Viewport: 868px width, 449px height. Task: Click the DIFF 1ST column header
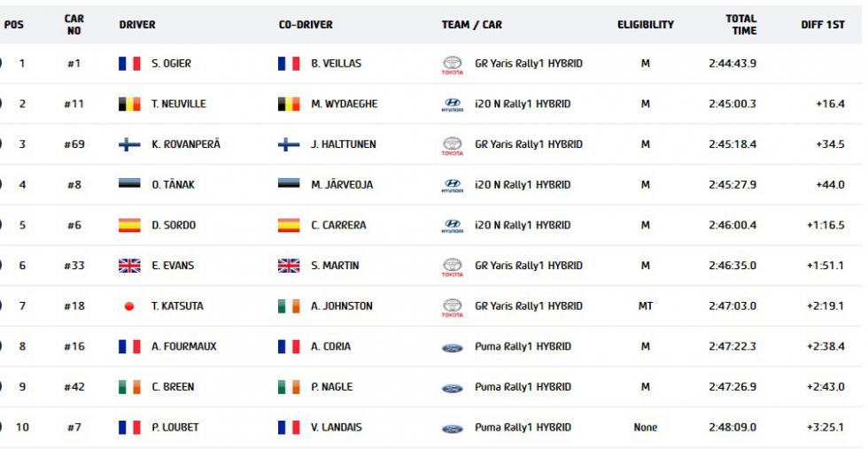pyautogui.click(x=823, y=25)
